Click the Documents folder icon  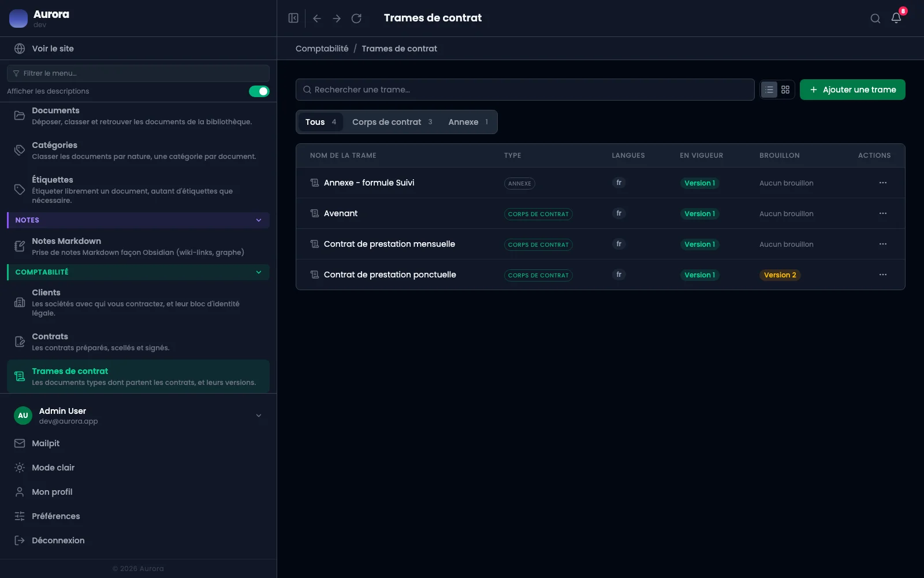(x=20, y=116)
